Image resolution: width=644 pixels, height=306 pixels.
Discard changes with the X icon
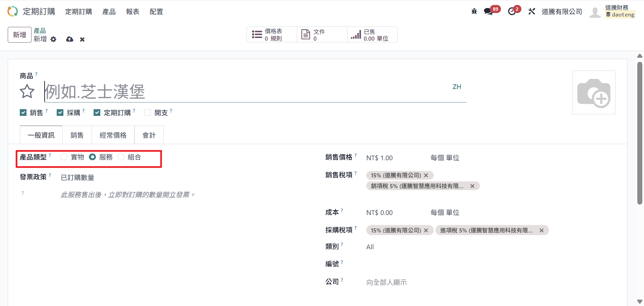[82, 40]
